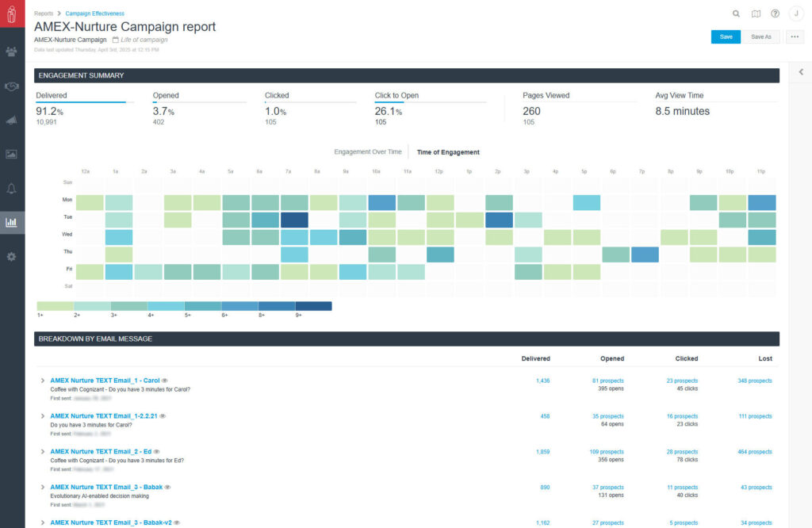The height and width of the screenshot is (528, 812).
Task: Go to Reports in the breadcrumb
Action: tap(44, 13)
